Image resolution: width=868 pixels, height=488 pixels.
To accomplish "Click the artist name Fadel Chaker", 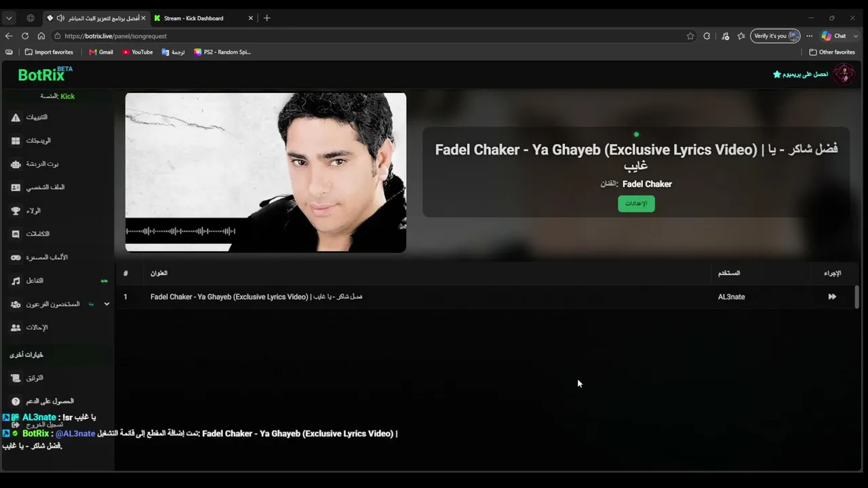I will click(647, 184).
